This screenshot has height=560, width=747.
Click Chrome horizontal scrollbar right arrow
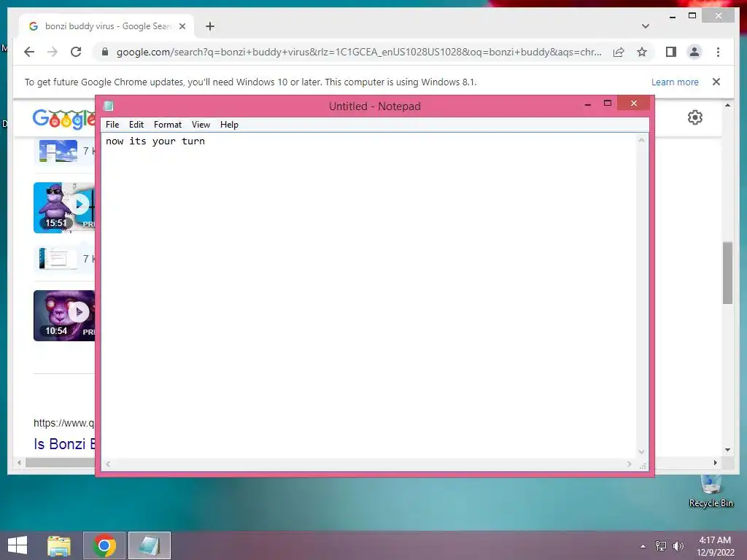click(x=715, y=462)
